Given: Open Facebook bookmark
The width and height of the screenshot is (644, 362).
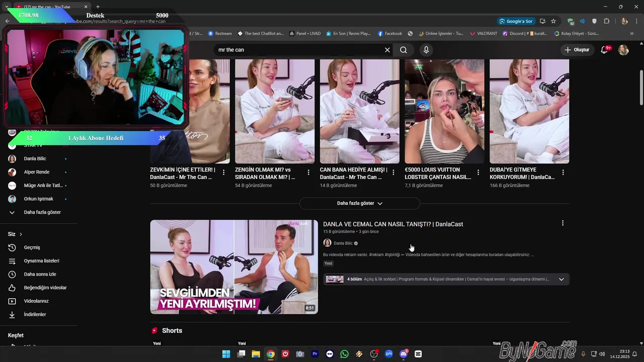Looking at the screenshot, I should [x=389, y=34].
